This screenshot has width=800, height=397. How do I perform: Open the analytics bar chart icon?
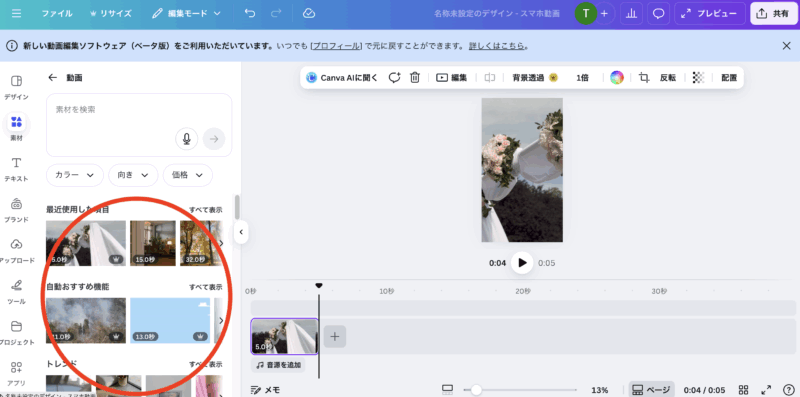coord(631,14)
